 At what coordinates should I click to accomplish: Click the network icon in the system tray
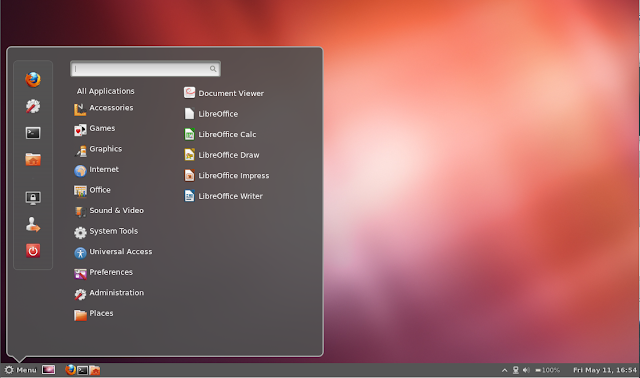click(516, 370)
